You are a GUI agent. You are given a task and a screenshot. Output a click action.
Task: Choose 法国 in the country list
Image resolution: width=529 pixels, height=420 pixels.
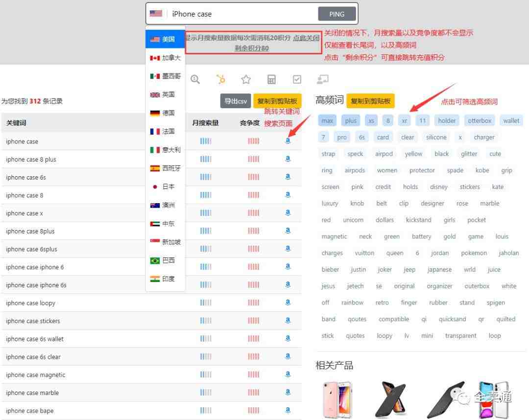coord(166,131)
